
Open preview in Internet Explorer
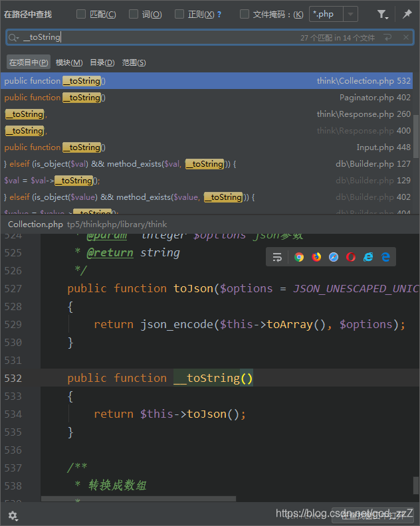click(x=368, y=257)
